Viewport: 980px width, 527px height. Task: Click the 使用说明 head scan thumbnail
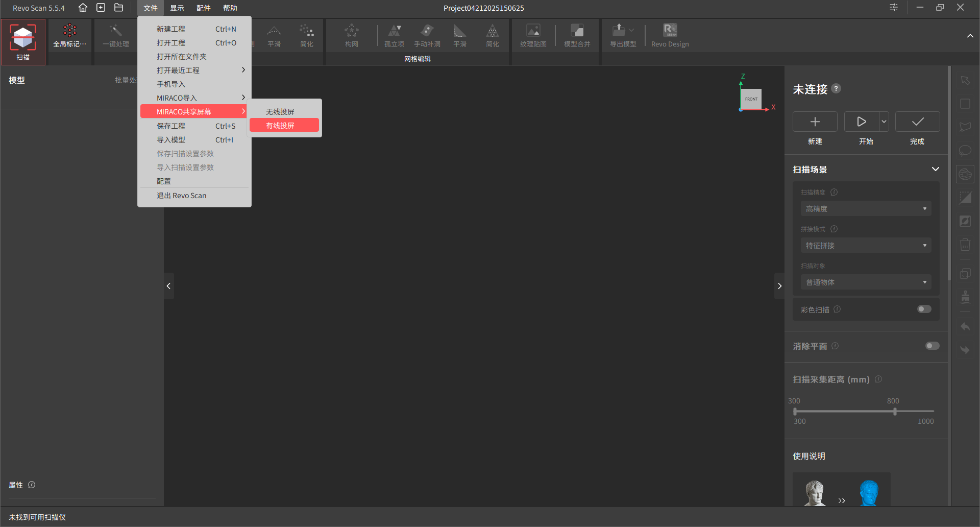(x=842, y=490)
